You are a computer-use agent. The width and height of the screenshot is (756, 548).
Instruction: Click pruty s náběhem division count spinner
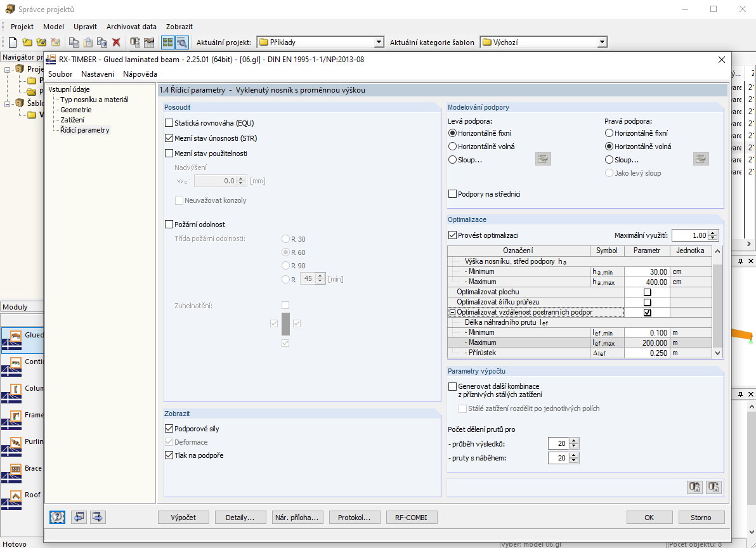pyautogui.click(x=574, y=458)
